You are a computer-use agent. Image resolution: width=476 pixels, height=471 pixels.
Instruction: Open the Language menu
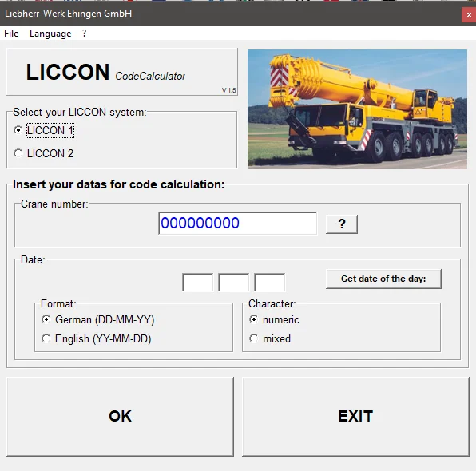click(x=50, y=34)
